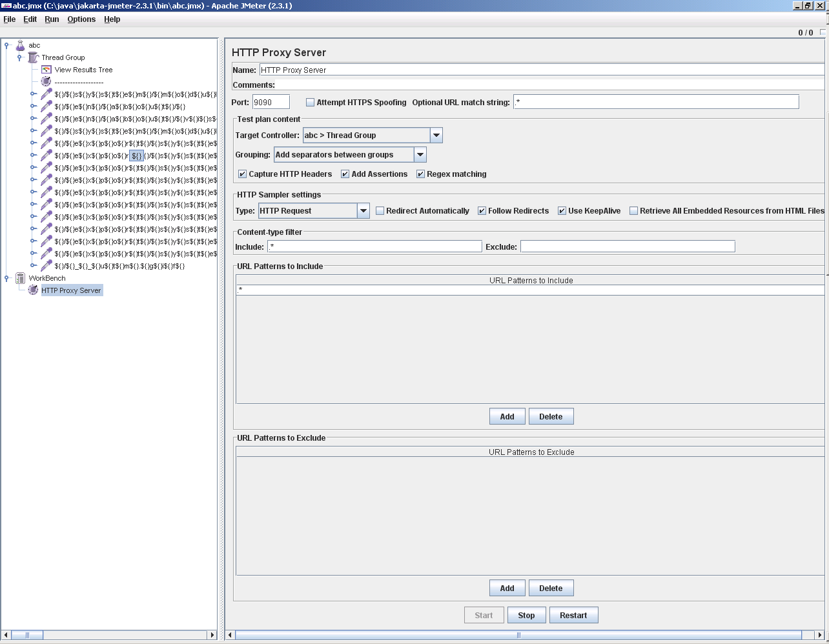This screenshot has width=829, height=644.
Task: Disable Follow Redirects
Action: tap(481, 210)
